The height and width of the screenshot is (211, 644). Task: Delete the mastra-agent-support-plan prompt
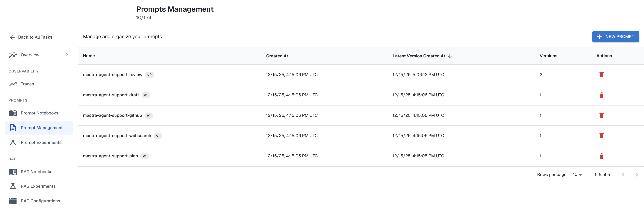click(601, 156)
